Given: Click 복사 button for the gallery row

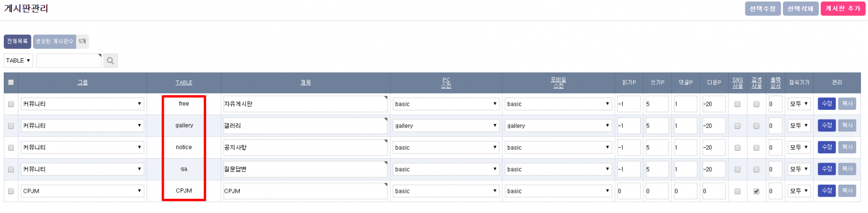Looking at the screenshot, I should pyautogui.click(x=847, y=126).
